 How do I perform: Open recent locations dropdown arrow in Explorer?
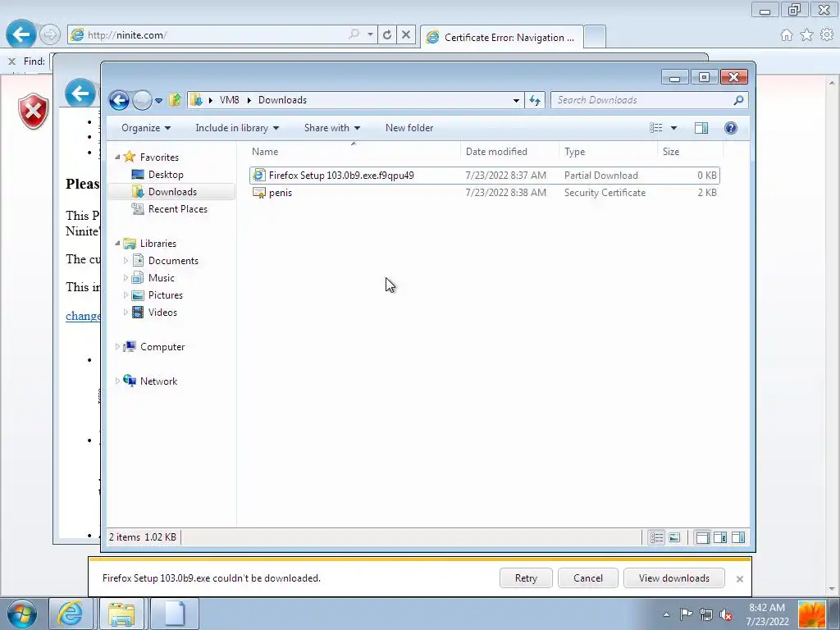(x=158, y=101)
